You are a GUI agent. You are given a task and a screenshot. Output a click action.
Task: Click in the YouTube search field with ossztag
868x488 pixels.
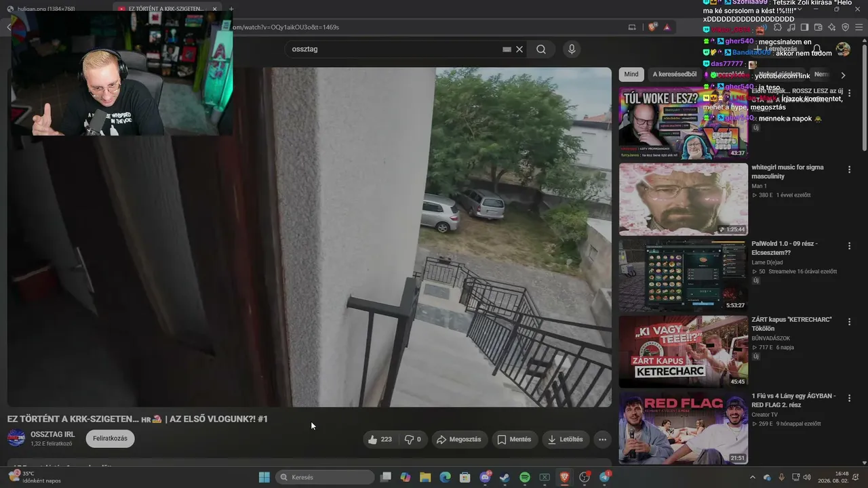coord(396,49)
